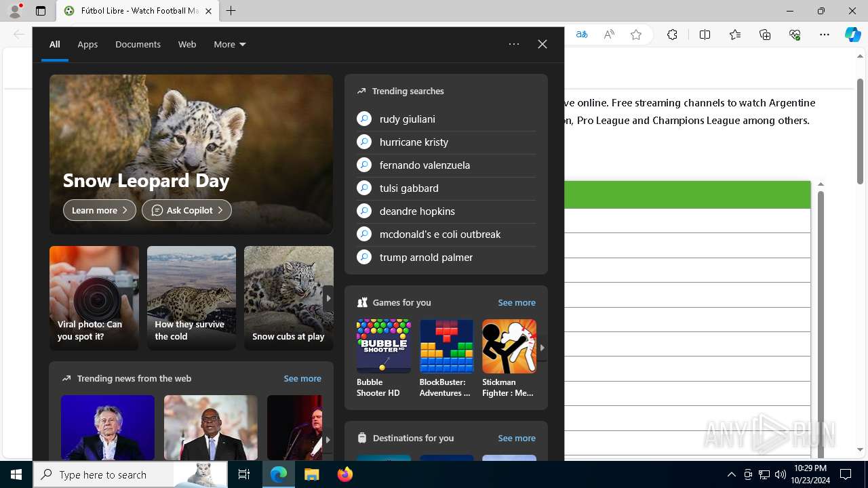Viewport: 868px width, 488px height.
Task: Open Stickman Fighter game
Action: (x=509, y=359)
